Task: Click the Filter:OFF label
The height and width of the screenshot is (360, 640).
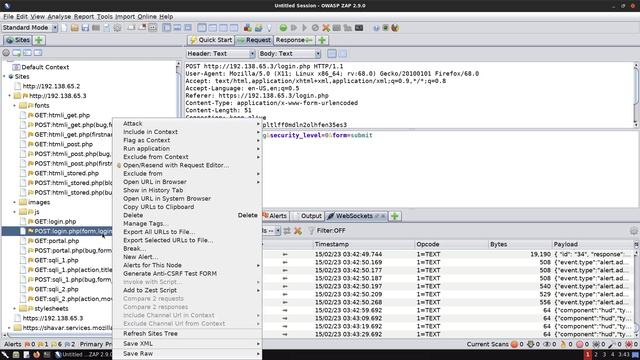Action: [331, 231]
